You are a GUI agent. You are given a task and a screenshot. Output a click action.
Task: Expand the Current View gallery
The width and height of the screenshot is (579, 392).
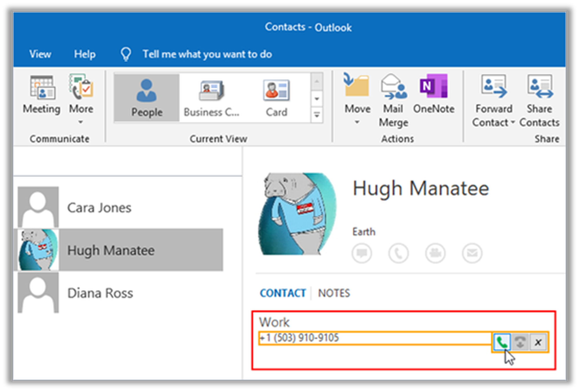click(x=317, y=115)
